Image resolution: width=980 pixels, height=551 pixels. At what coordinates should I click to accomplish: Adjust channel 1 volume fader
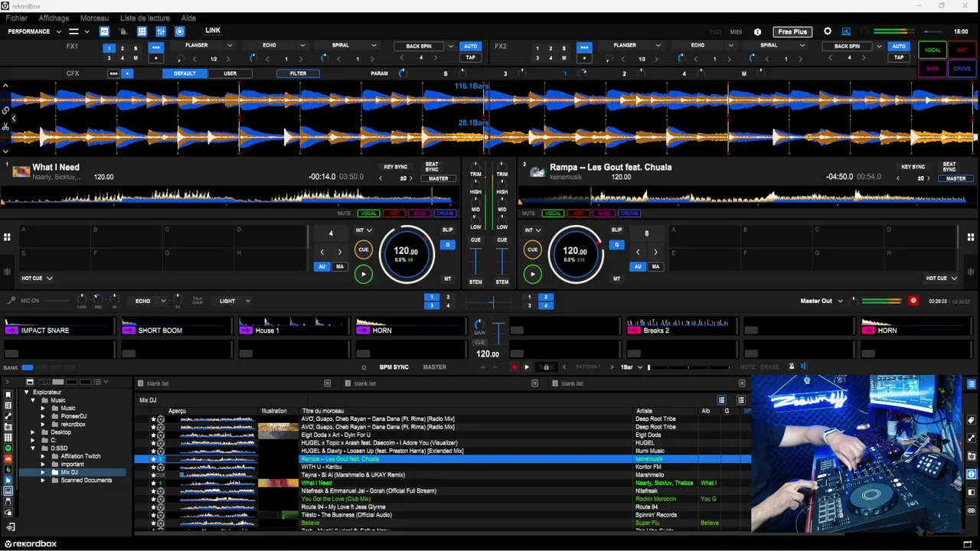point(475,261)
